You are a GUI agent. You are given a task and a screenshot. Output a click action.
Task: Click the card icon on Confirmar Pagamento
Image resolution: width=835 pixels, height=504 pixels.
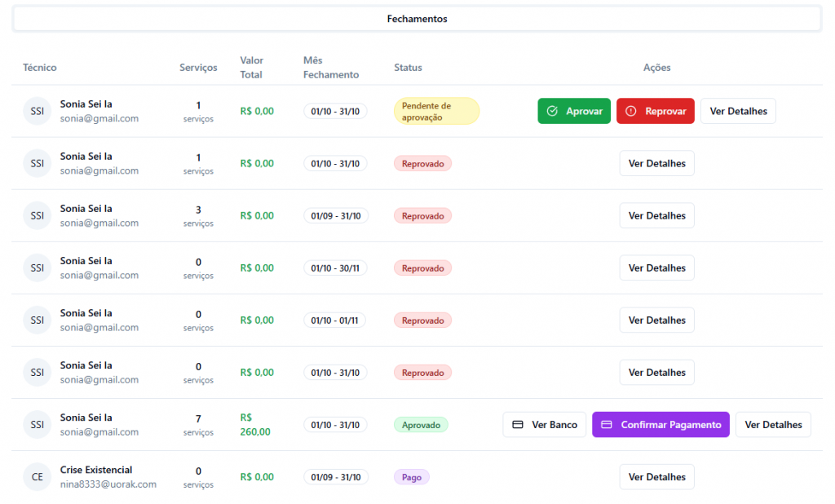pyautogui.click(x=606, y=424)
